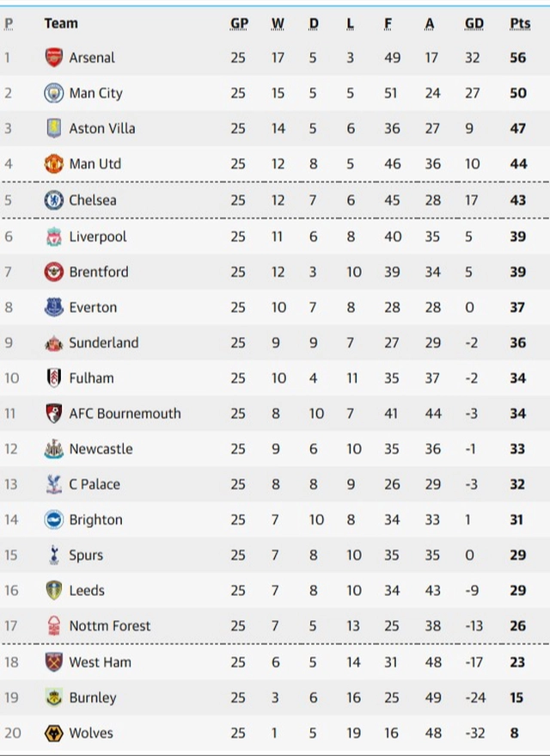550x756 pixels.
Task: Click Burnley's points total of 15
Action: click(516, 698)
